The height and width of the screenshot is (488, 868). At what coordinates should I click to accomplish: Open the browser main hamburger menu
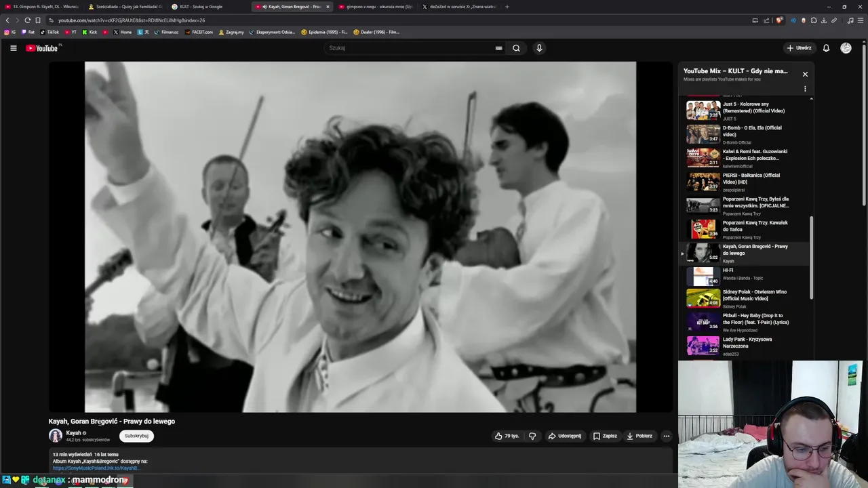click(861, 20)
